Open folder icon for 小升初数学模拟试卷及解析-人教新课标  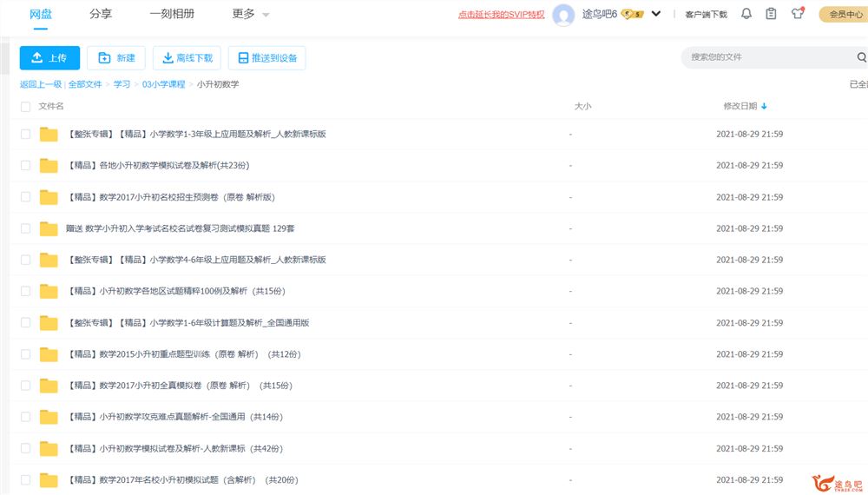[49, 448]
